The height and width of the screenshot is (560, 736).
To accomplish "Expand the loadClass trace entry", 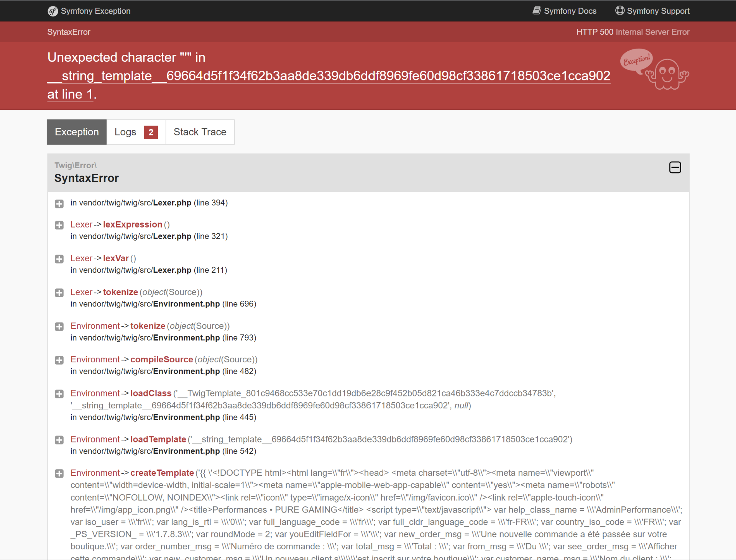I will pos(59,394).
